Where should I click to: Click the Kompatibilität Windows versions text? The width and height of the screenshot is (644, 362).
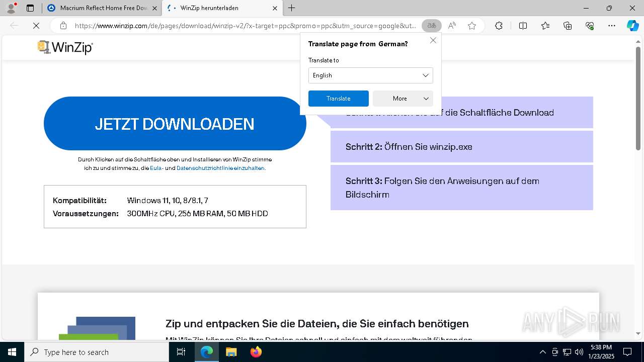(168, 201)
